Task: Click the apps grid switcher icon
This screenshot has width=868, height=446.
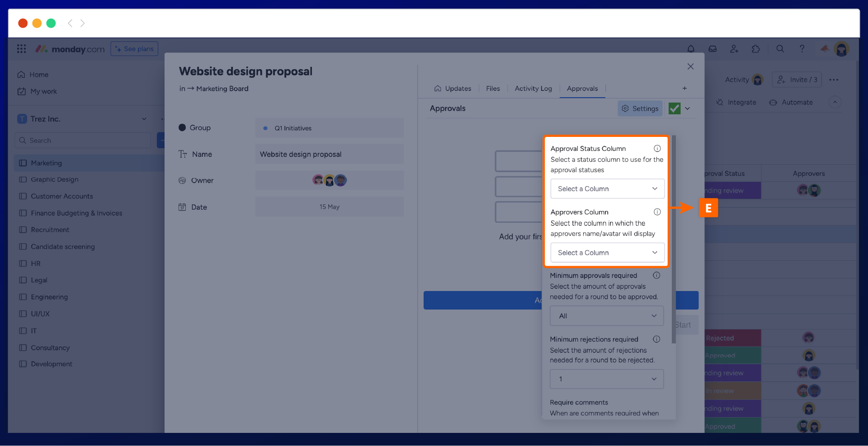Action: (21, 49)
